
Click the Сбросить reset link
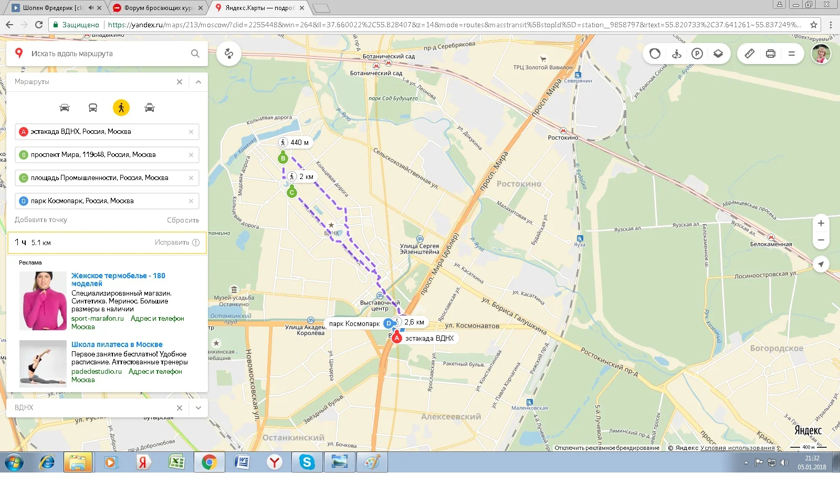tap(183, 220)
